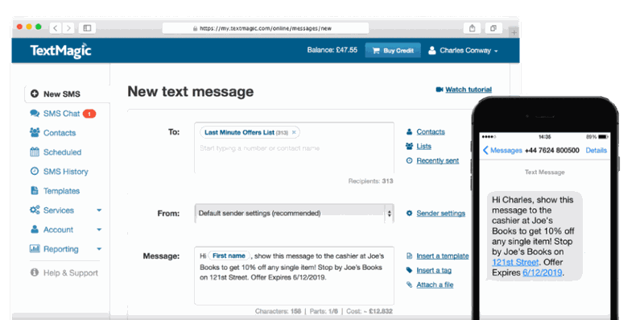This screenshot has width=644, height=320.
Task: Click the Help & Support info icon
Action: [x=35, y=272]
